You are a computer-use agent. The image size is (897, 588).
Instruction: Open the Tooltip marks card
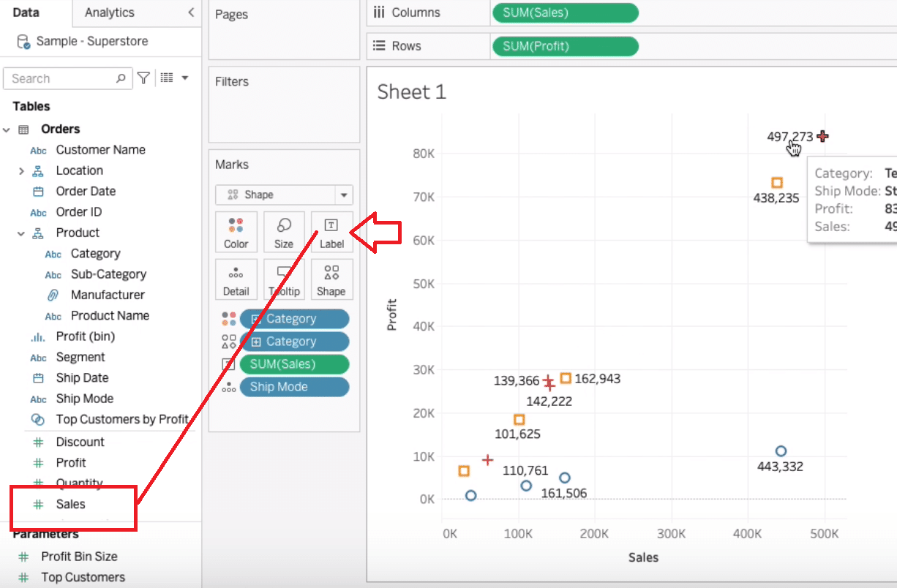pos(284,279)
